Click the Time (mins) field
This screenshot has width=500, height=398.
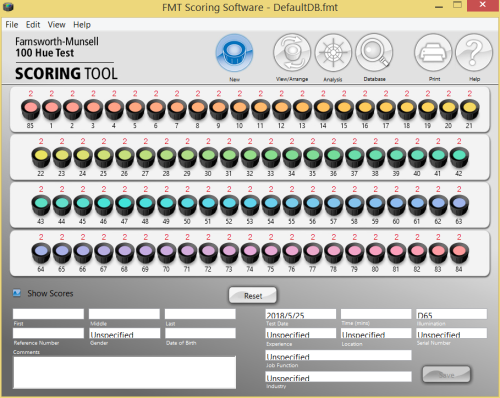pos(376,314)
